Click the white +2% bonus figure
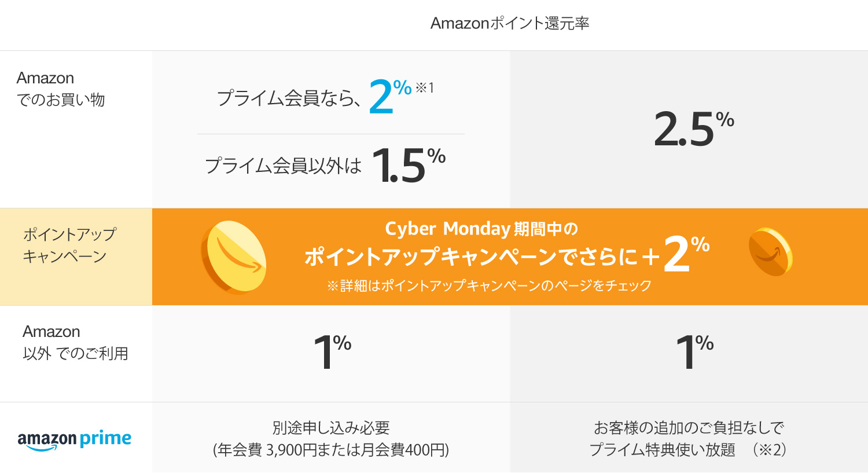Viewport: 868px width, 473px height. coord(685,255)
